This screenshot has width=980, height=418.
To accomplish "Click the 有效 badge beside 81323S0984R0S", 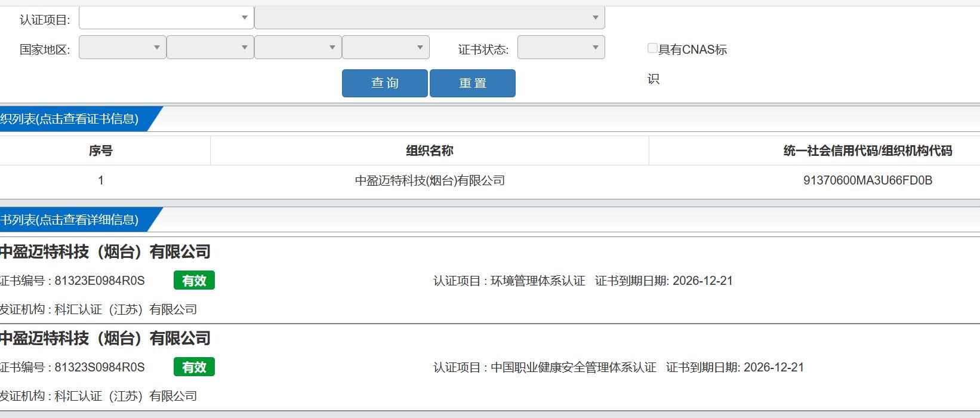I will tap(194, 367).
